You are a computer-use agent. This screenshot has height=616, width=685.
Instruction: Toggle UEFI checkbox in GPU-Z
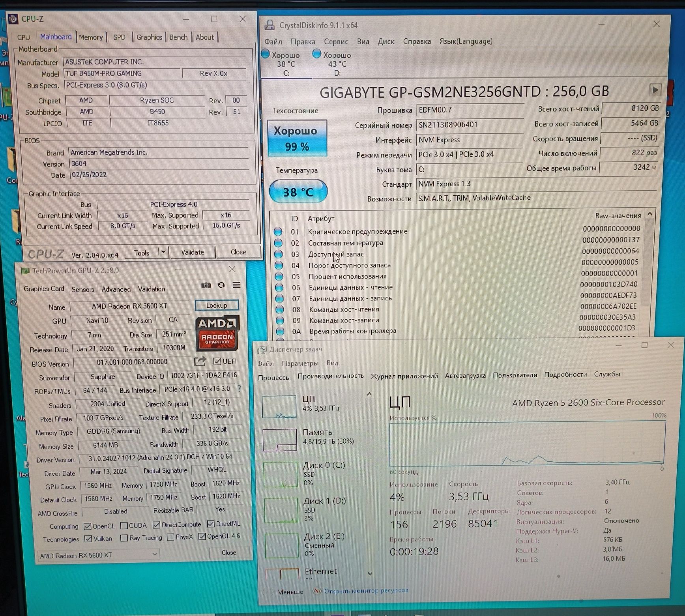pyautogui.click(x=217, y=361)
